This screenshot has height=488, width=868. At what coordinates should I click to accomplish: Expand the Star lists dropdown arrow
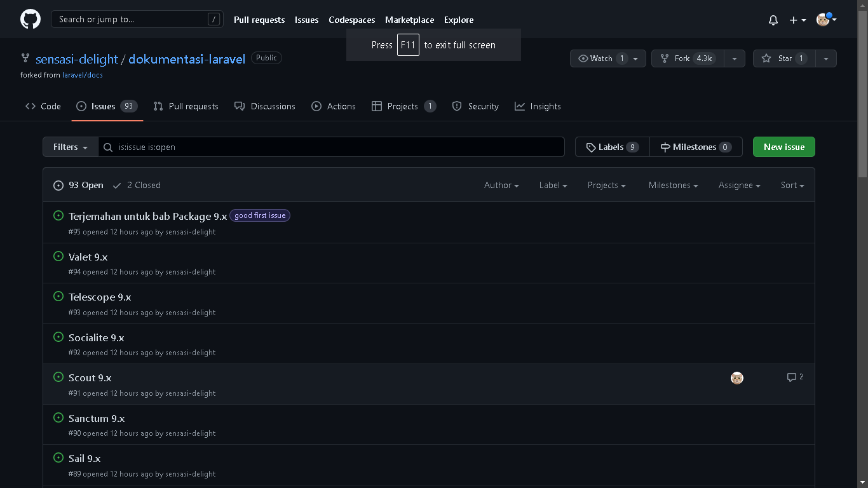pos(826,58)
